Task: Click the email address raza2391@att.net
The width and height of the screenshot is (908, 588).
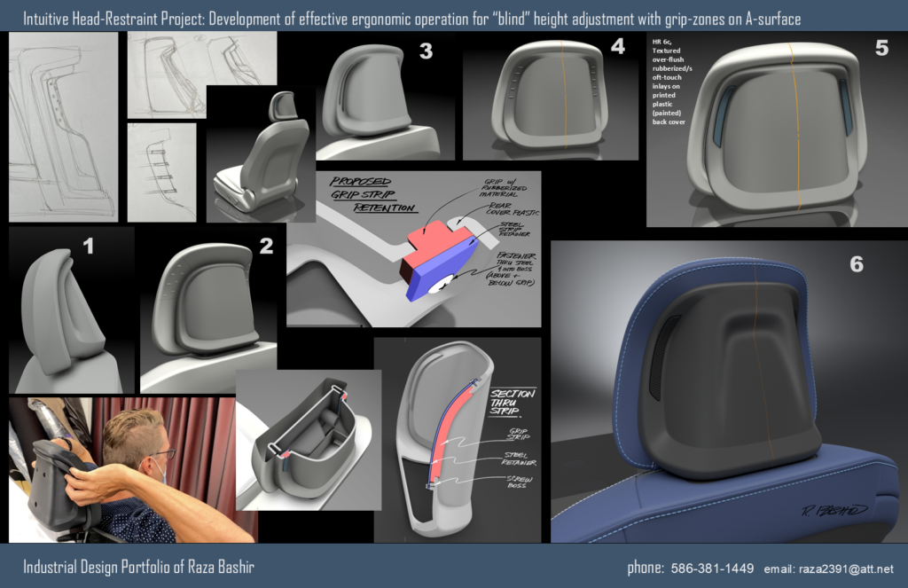Action: point(843,568)
